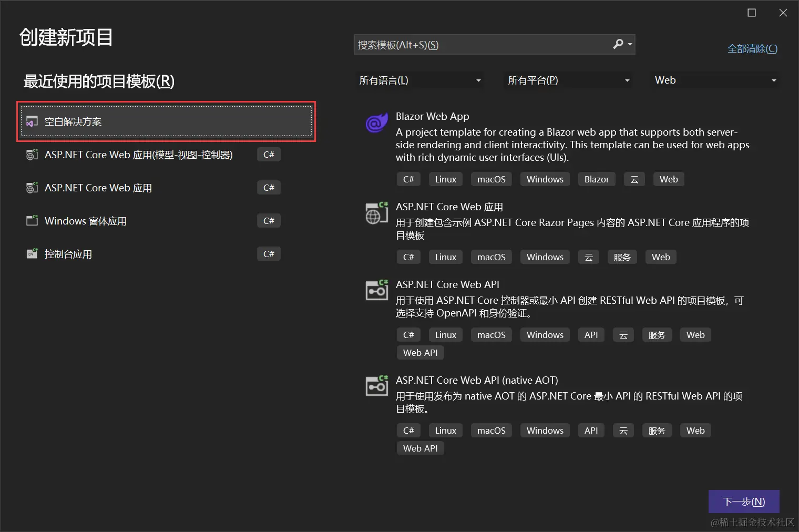Click the API tag under ASP.NET Core Web API
Viewport: 799px width, 532px height.
pyautogui.click(x=591, y=335)
